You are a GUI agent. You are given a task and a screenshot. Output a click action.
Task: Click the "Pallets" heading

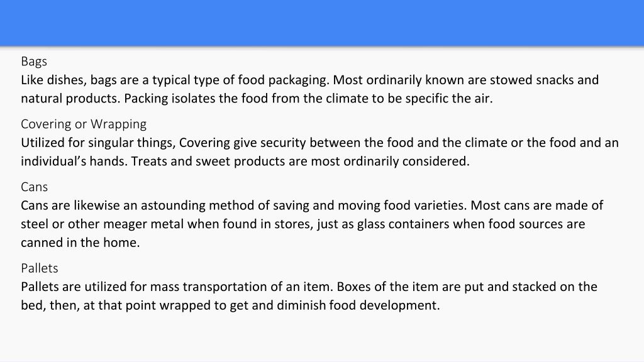coord(40,268)
